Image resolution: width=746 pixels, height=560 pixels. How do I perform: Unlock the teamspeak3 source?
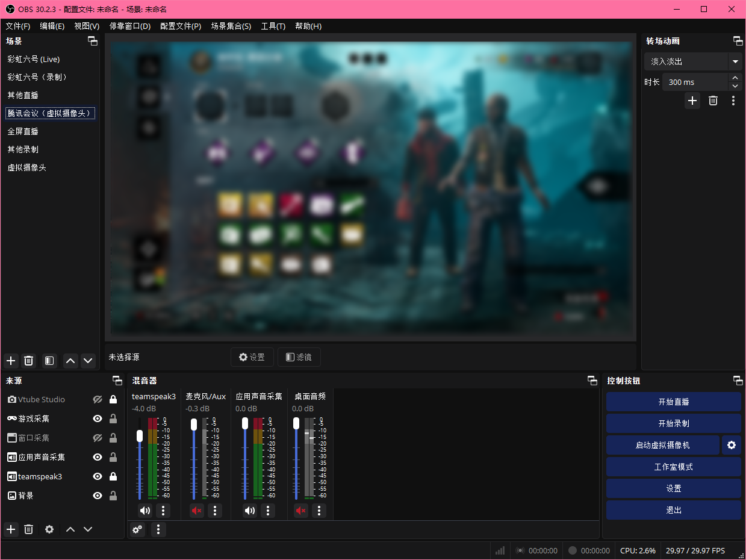coord(113,476)
